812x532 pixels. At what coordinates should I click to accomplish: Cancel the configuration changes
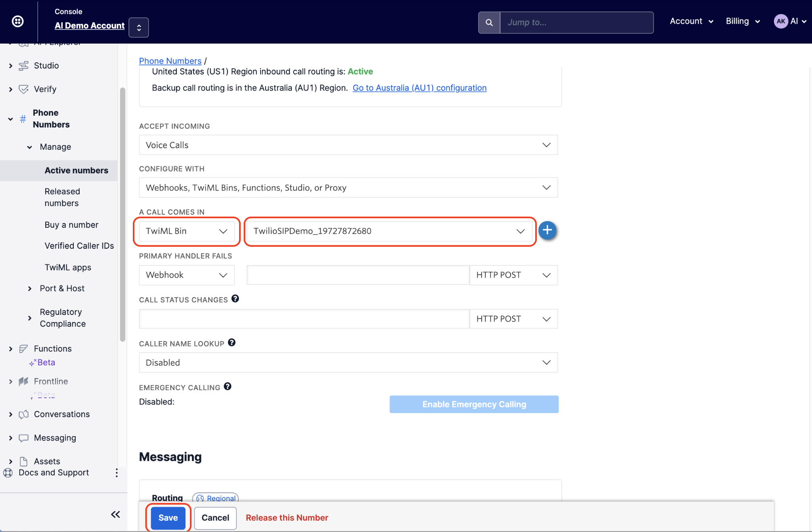pos(215,518)
